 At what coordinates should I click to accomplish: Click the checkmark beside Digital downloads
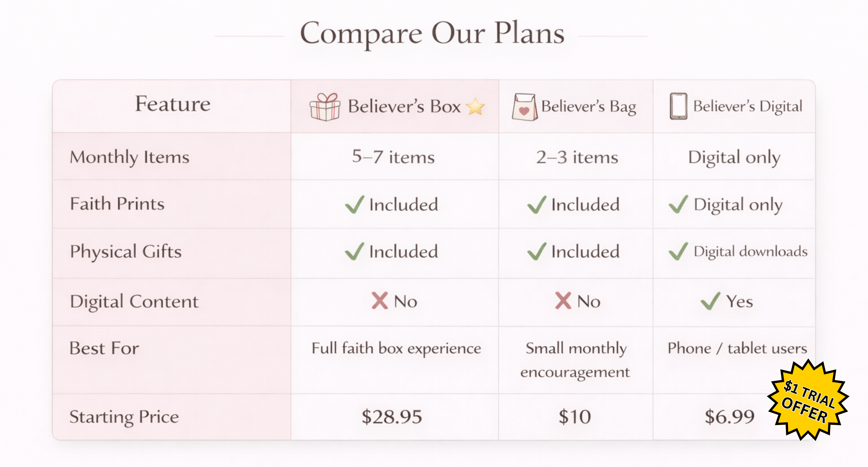pos(678,252)
